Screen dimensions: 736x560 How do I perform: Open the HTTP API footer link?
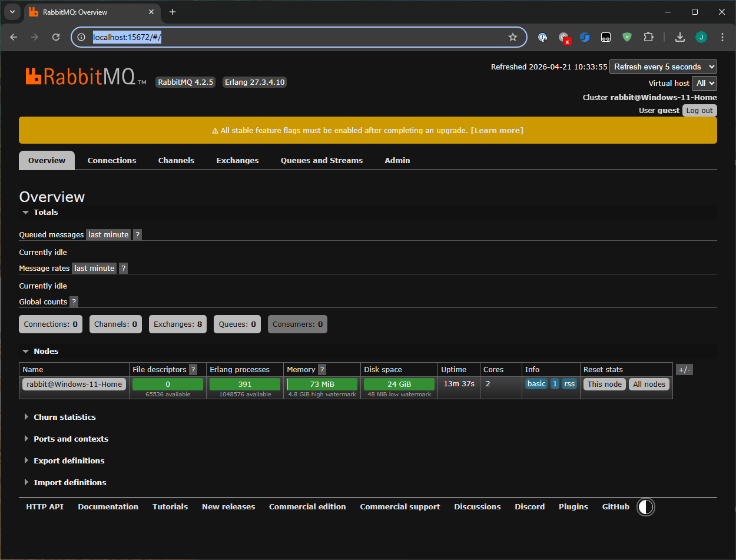click(x=45, y=506)
